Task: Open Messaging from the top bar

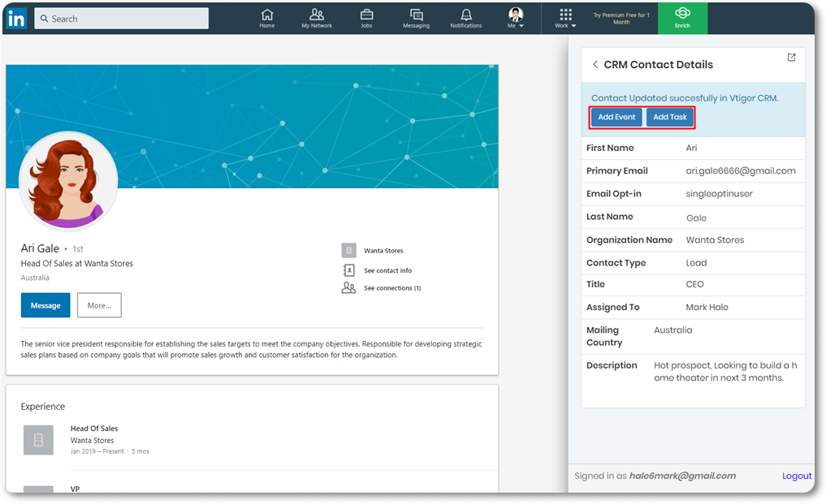Action: point(416,18)
